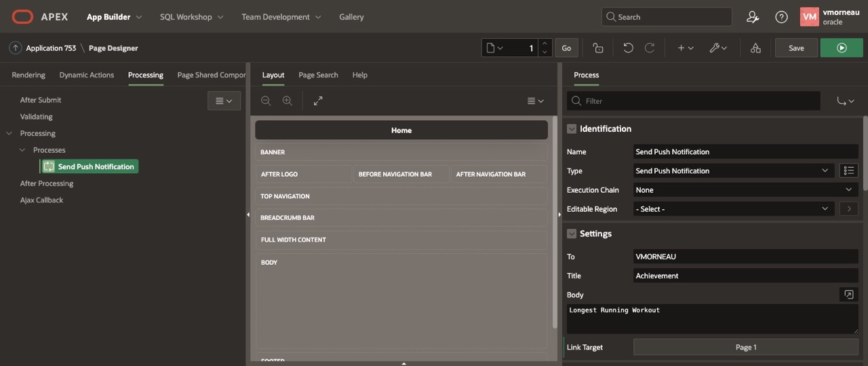
Task: Click the Undo icon in toolbar
Action: [628, 48]
